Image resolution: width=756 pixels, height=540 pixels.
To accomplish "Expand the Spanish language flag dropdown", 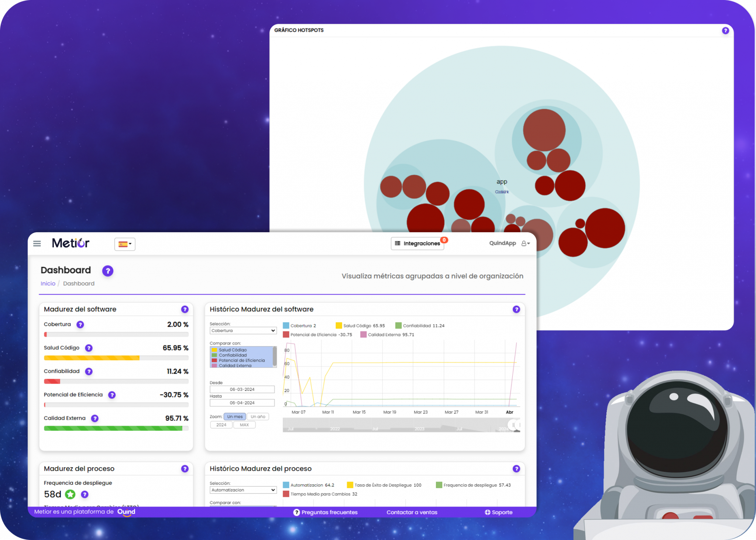I will point(124,244).
